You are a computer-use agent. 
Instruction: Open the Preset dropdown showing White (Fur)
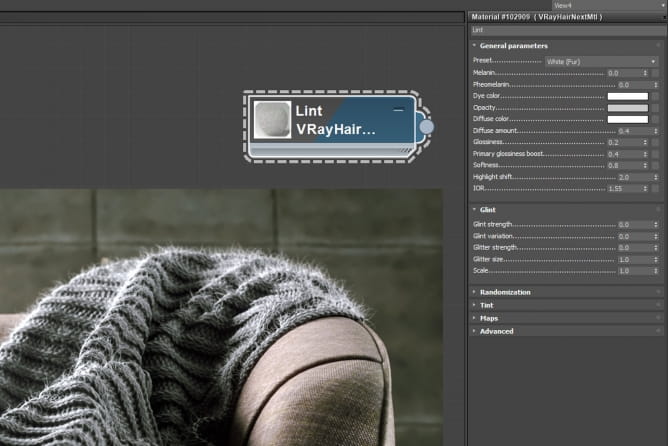(x=601, y=61)
